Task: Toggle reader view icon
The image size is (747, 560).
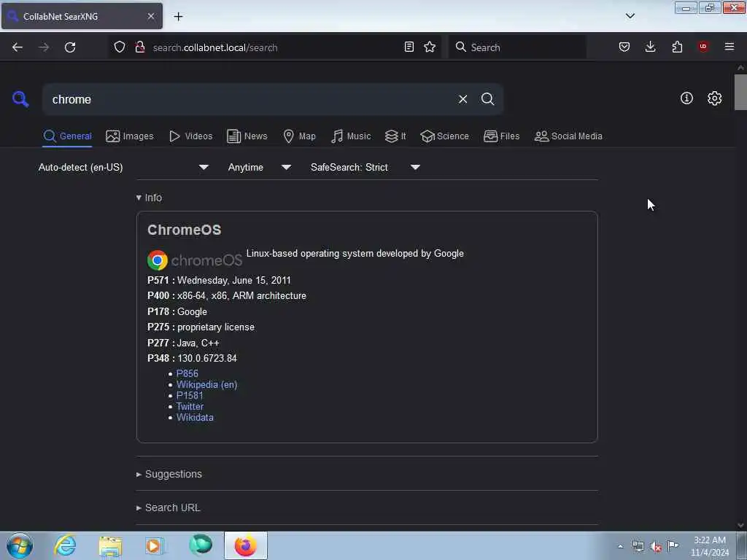Action: [x=409, y=47]
